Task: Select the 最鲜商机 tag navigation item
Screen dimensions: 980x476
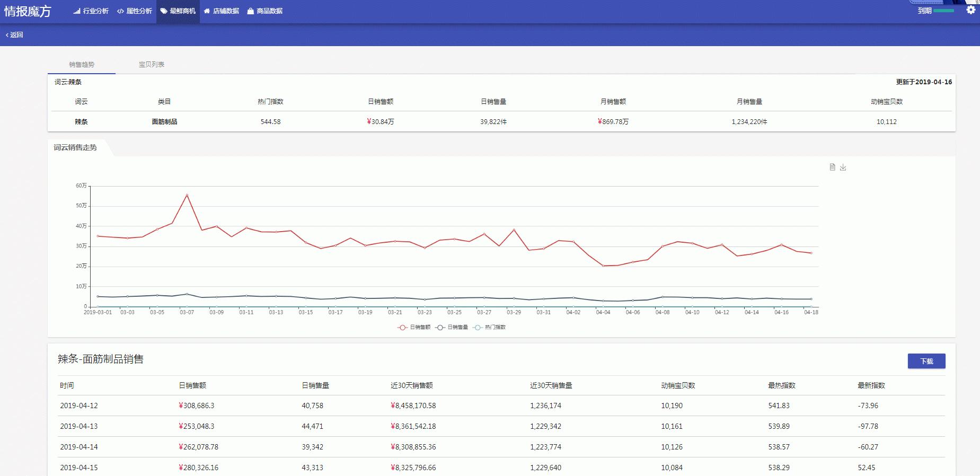Action: click(178, 11)
